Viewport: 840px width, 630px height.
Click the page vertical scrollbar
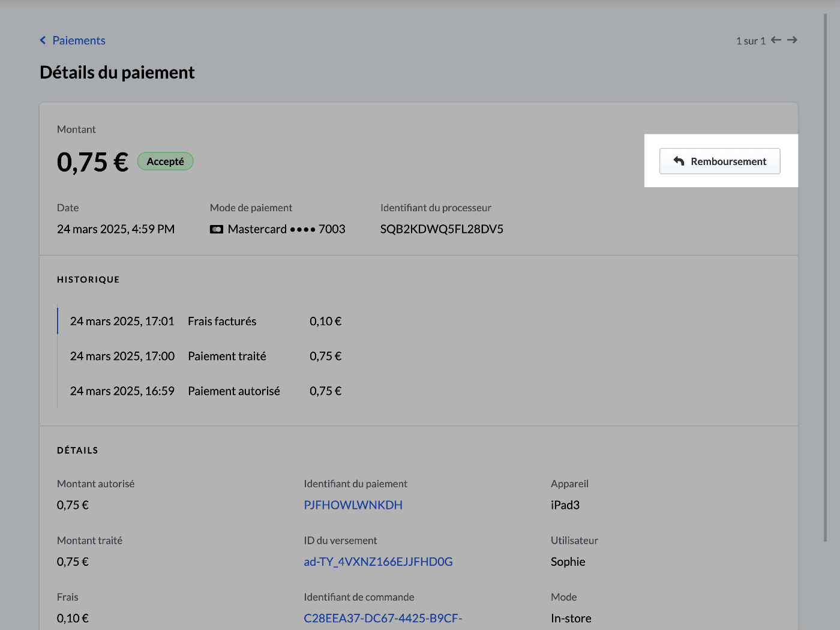point(826,277)
